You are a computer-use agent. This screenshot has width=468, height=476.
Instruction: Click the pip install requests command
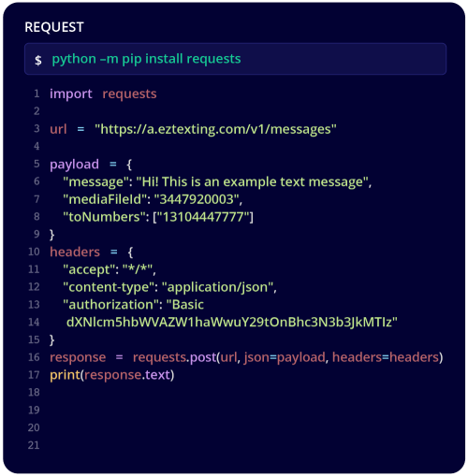pos(146,59)
